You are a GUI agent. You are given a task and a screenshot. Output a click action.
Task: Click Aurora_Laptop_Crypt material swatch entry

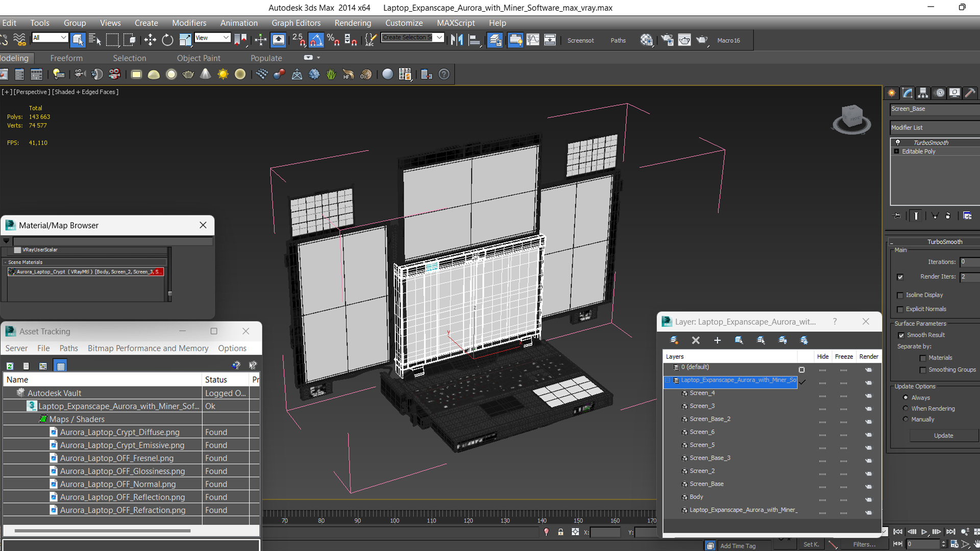click(85, 272)
